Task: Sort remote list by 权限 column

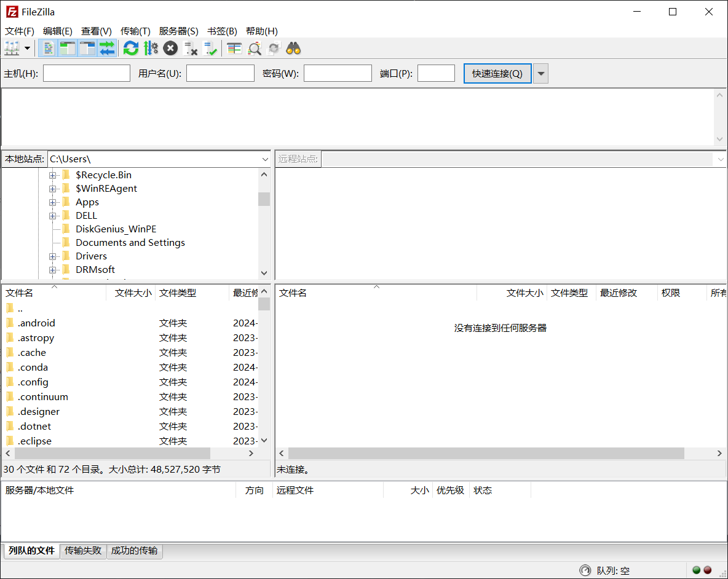Action: tap(681, 293)
